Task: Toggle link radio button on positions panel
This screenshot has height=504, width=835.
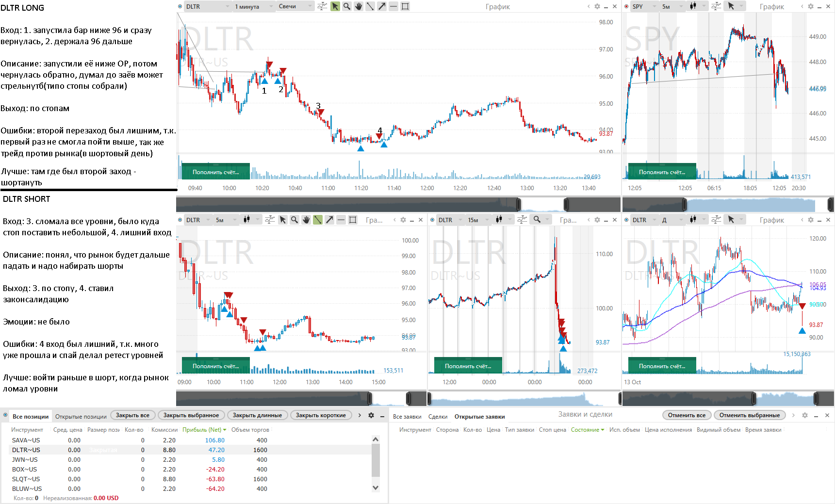Action: click(x=5, y=415)
